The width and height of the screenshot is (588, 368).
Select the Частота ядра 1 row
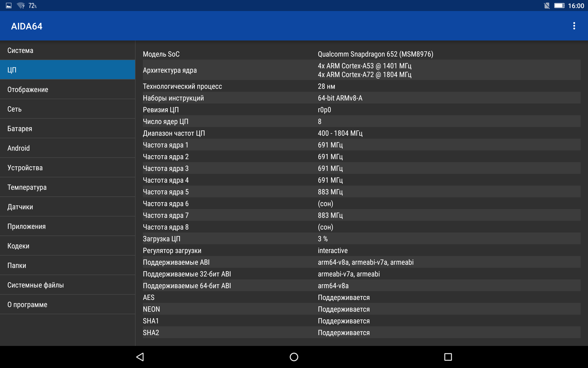(x=362, y=145)
